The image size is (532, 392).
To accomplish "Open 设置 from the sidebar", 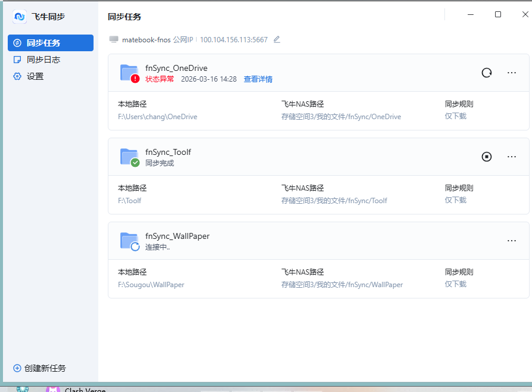I will tap(35, 76).
